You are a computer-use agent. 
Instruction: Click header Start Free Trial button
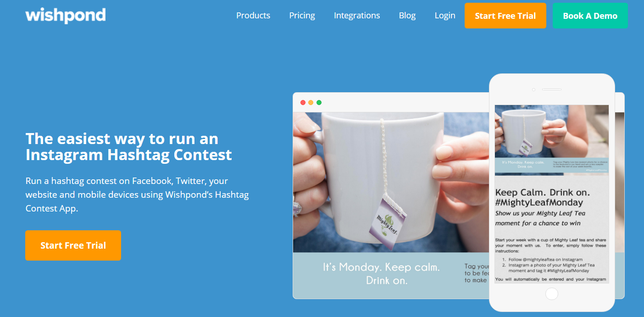(x=505, y=16)
